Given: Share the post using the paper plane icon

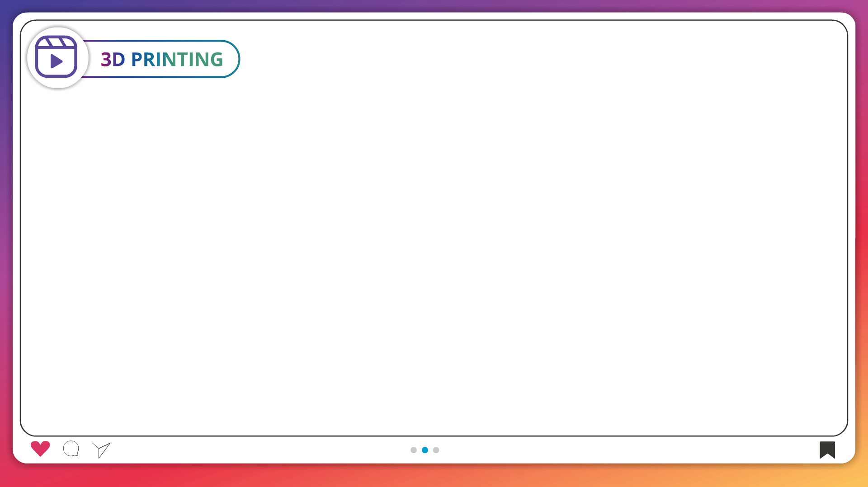Looking at the screenshot, I should coord(101,450).
